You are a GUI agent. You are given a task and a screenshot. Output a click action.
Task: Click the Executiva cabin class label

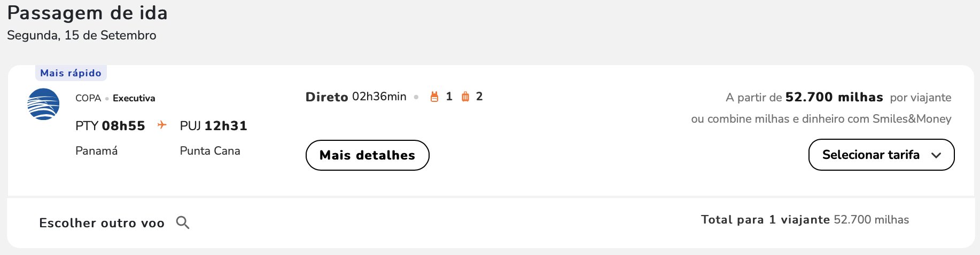[x=134, y=98]
